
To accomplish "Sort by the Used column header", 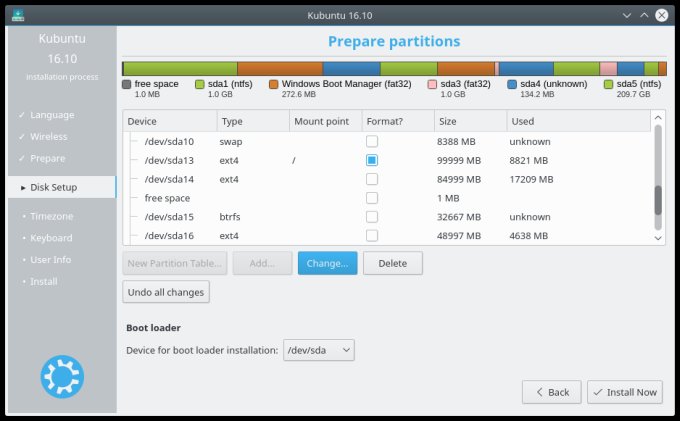I will 579,121.
